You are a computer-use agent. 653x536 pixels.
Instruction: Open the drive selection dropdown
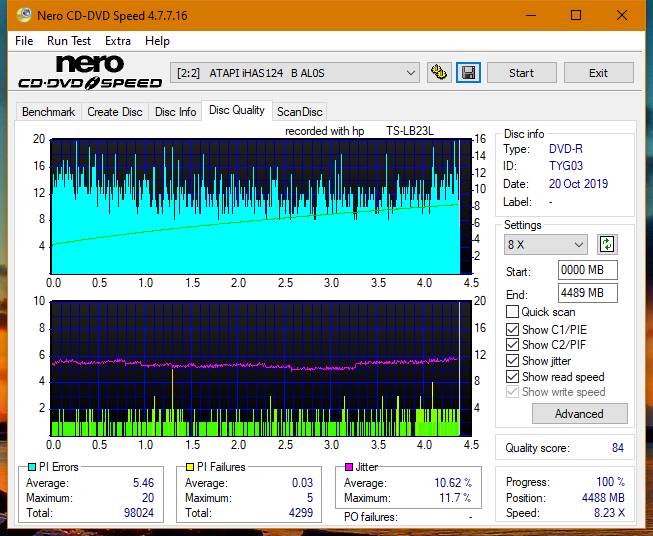click(294, 73)
